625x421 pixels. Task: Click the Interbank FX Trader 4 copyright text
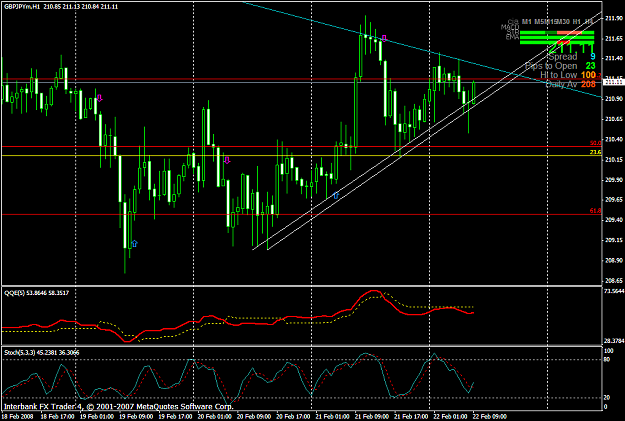pos(118,406)
